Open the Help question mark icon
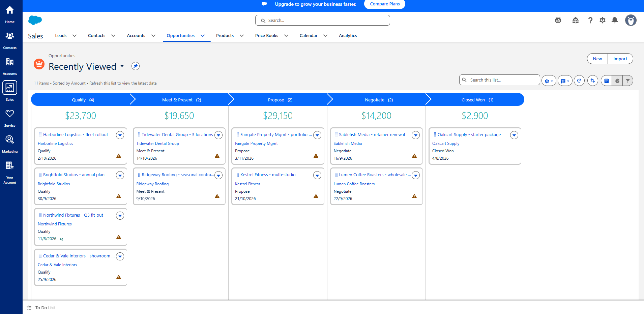 coord(590,21)
